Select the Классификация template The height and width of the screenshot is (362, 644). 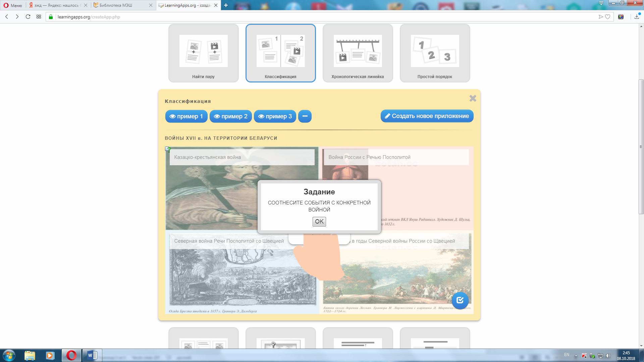tap(280, 53)
